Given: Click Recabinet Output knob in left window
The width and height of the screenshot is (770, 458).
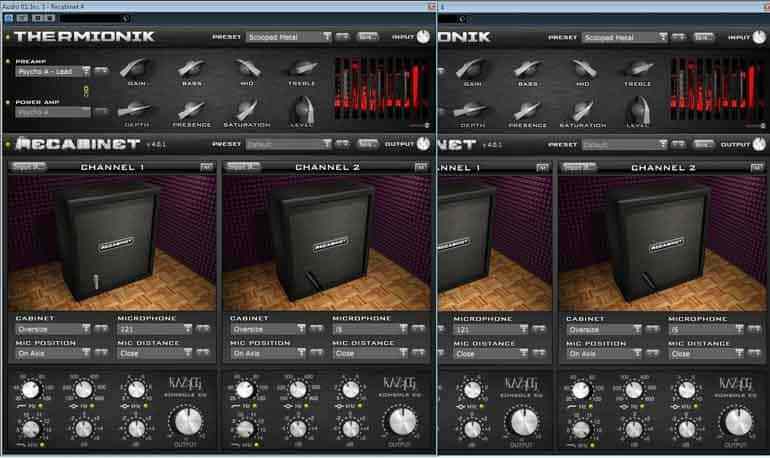Looking at the screenshot, I should tap(423, 144).
